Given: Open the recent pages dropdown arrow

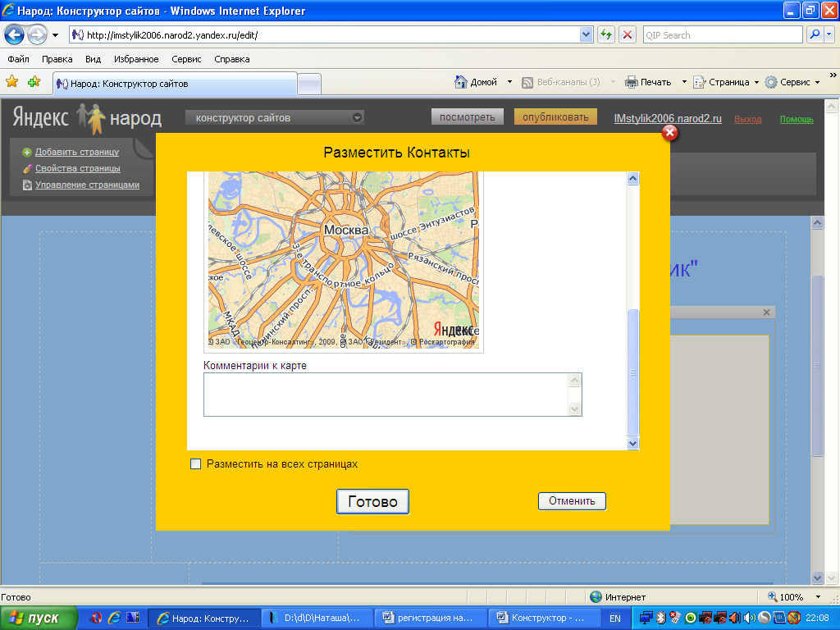Looking at the screenshot, I should 55,35.
